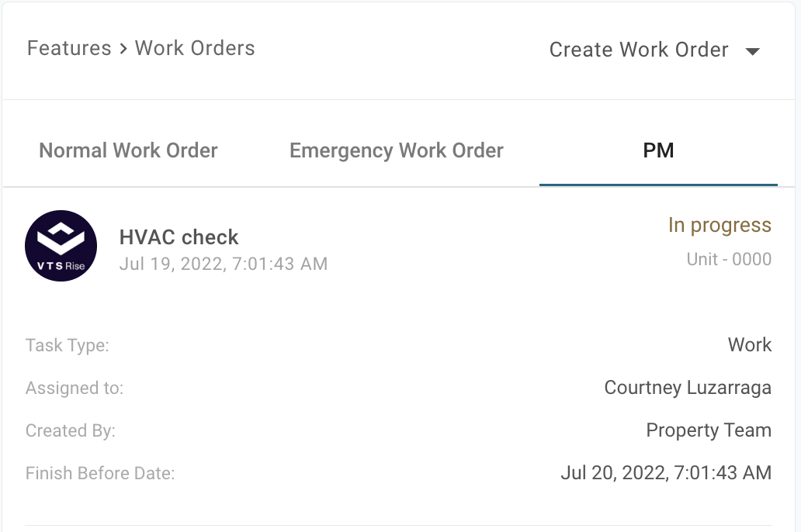Go to Features in the breadcrumb
The height and width of the screenshot is (532, 801).
[x=69, y=48]
